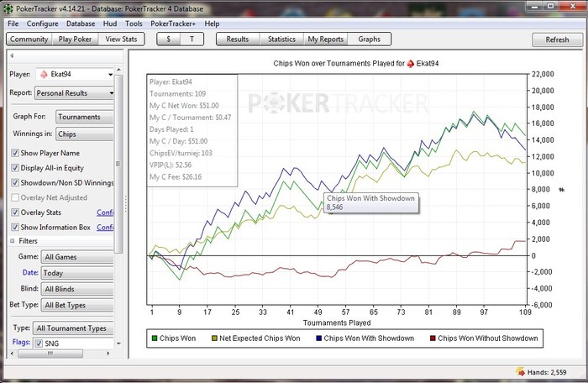The height and width of the screenshot is (383, 588).
Task: Toggle Show Information Box checkbox
Action: 15,227
